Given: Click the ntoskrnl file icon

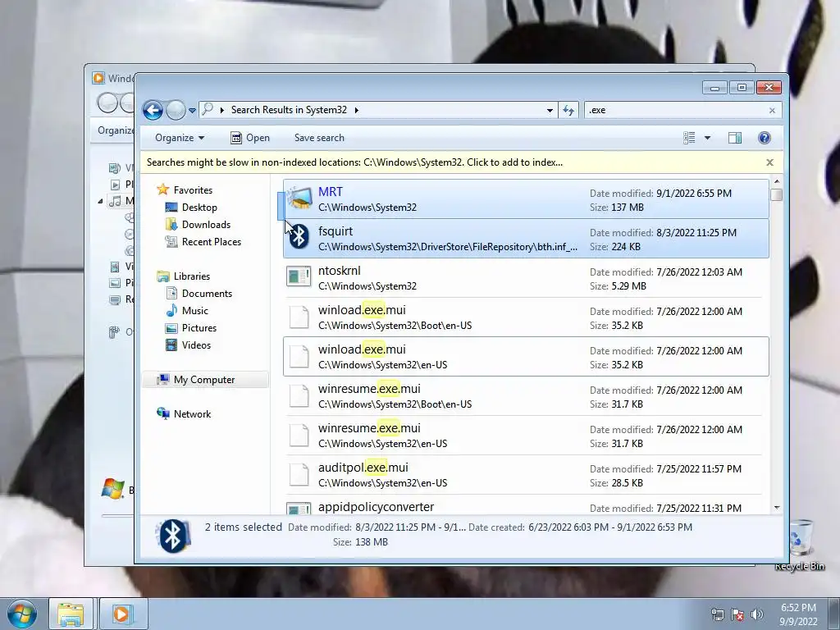Looking at the screenshot, I should (299, 277).
